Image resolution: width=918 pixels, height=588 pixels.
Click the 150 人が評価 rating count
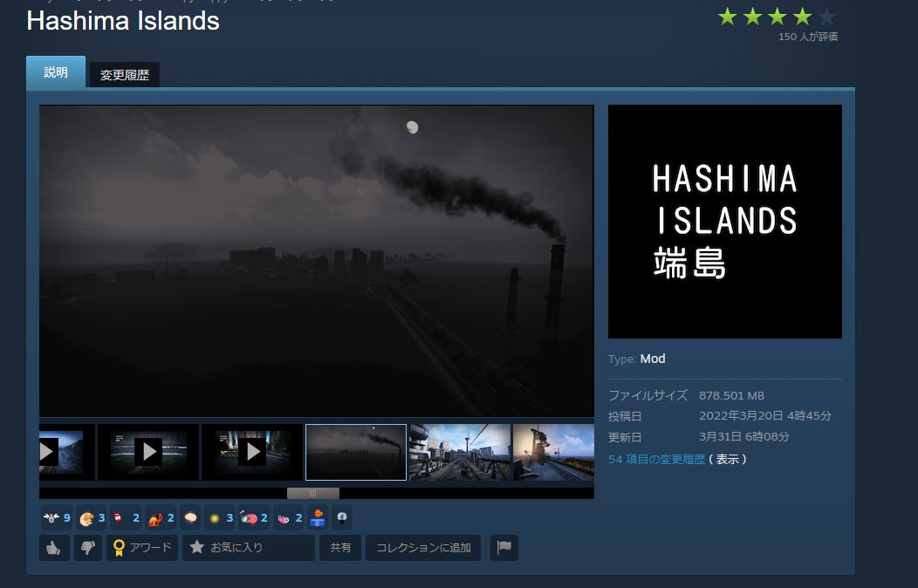tap(808, 37)
